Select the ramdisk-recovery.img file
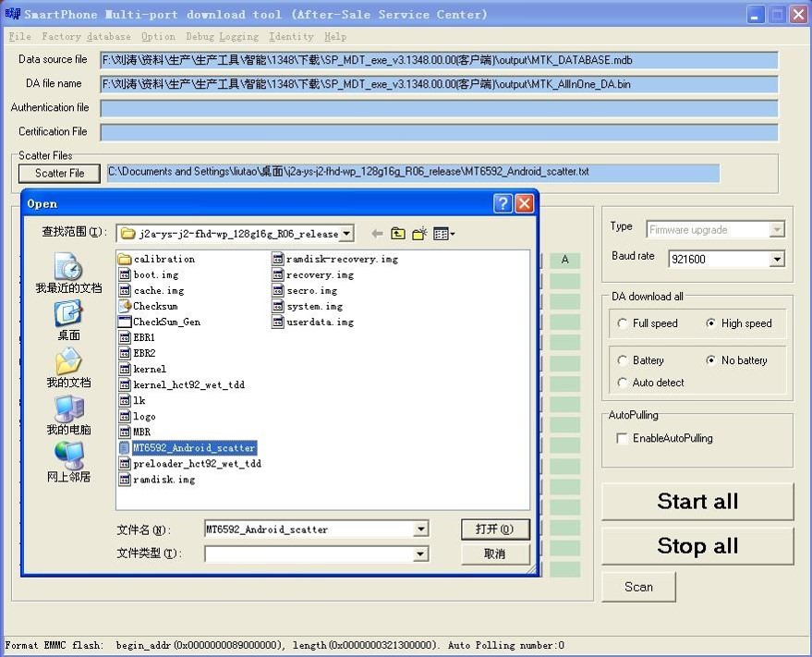 [x=335, y=259]
